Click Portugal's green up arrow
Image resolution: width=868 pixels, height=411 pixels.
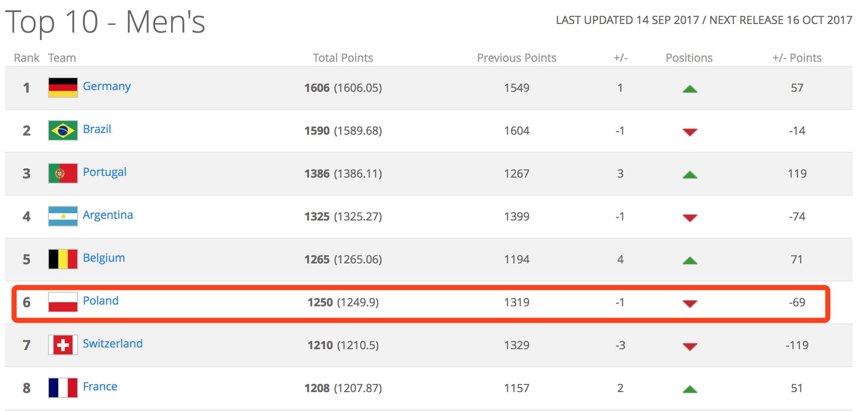click(x=690, y=175)
